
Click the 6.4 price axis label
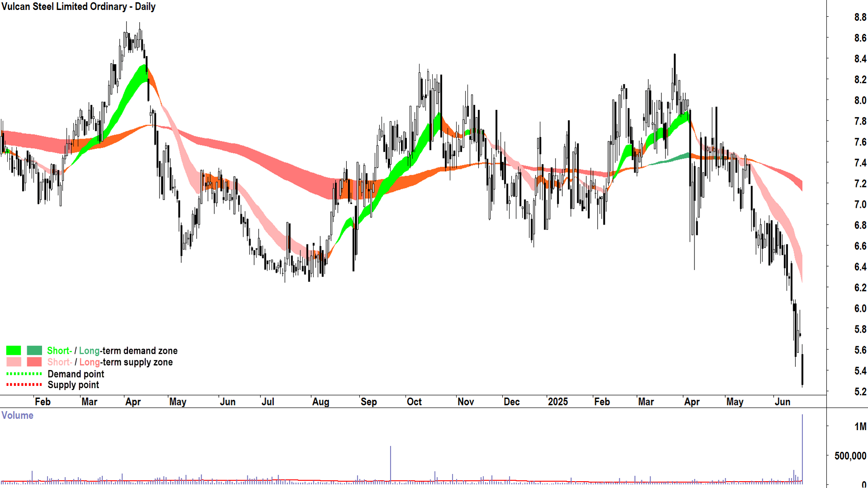(860, 267)
